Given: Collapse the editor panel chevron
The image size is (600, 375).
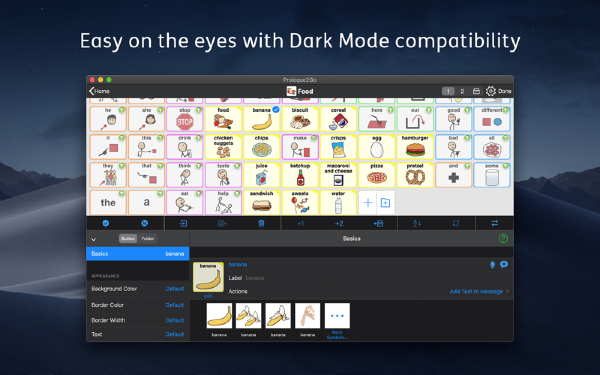Looking at the screenshot, I should (93, 240).
